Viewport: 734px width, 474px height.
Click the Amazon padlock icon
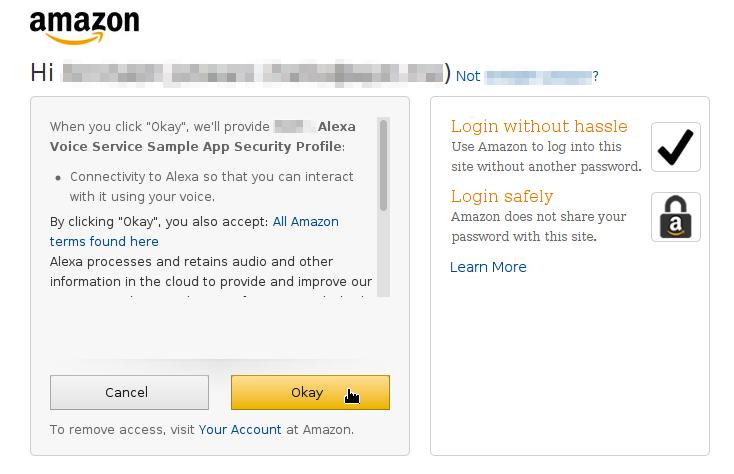[676, 217]
